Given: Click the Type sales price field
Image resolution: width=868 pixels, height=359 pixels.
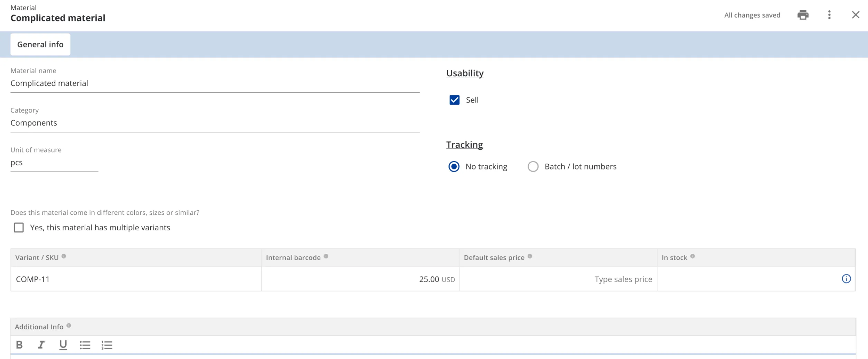Looking at the screenshot, I should 558,279.
